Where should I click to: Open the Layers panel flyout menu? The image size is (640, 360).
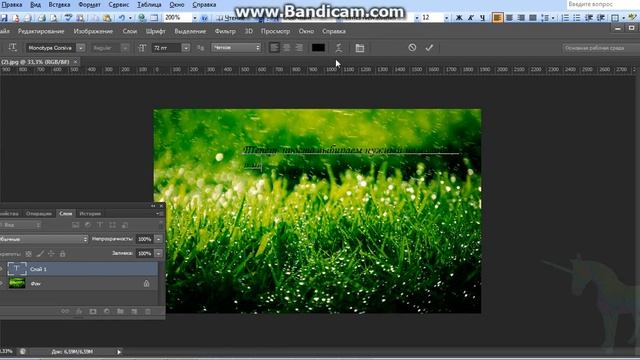coord(159,213)
